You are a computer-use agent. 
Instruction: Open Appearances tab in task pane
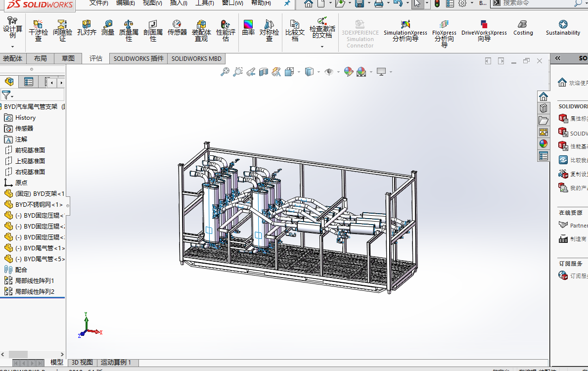543,143
